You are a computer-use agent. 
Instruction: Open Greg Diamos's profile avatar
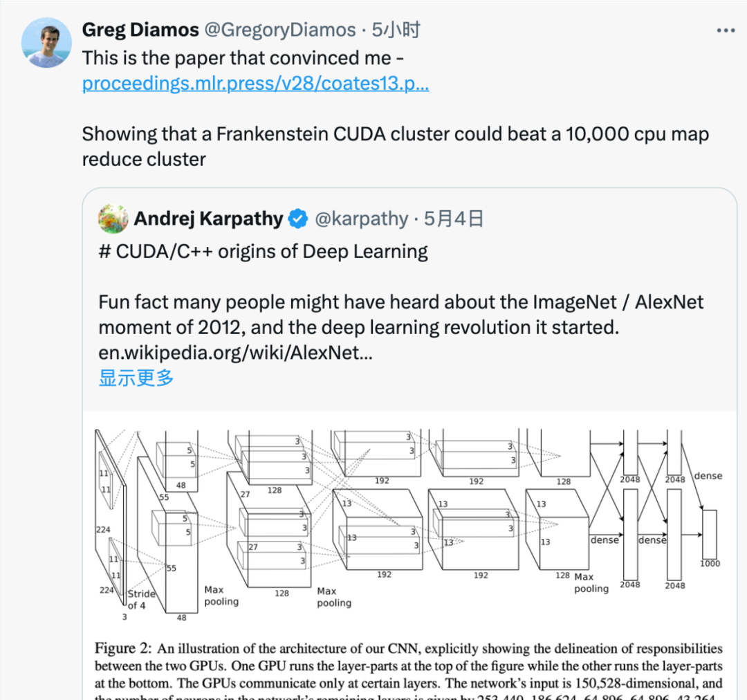coord(46,42)
